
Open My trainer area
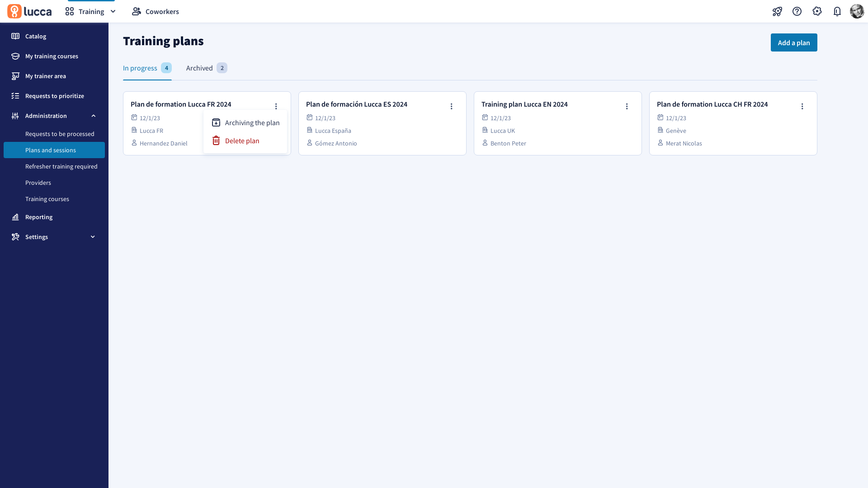tap(54, 76)
